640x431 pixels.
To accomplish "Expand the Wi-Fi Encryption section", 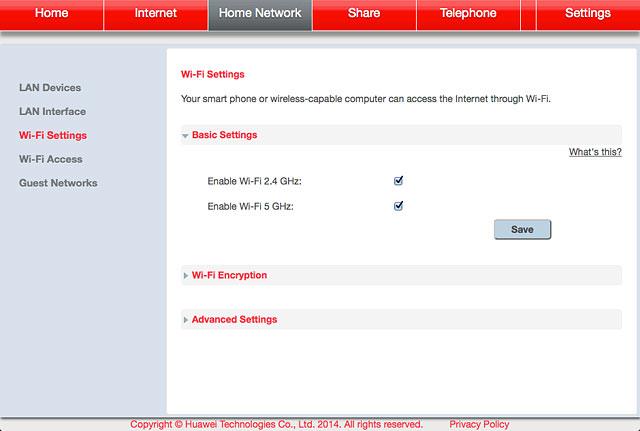I will click(x=401, y=275).
